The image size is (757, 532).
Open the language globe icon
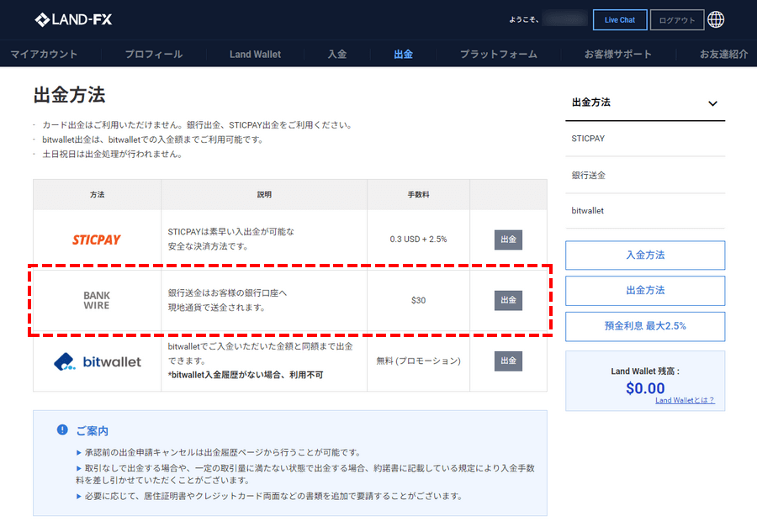coord(716,20)
